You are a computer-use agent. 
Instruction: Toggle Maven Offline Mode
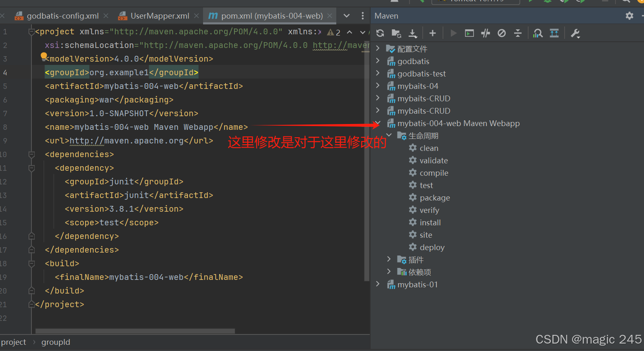point(486,33)
